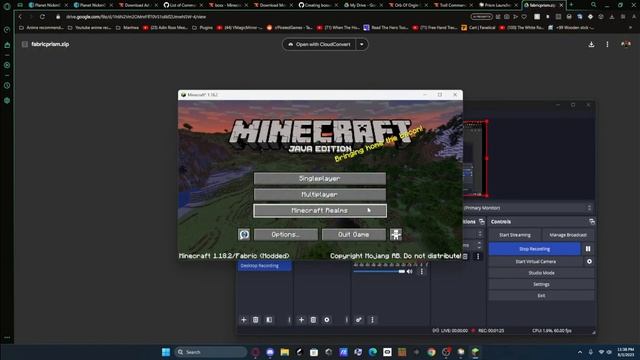
Task: Open transition properties dots in OBS
Action: [478, 256]
